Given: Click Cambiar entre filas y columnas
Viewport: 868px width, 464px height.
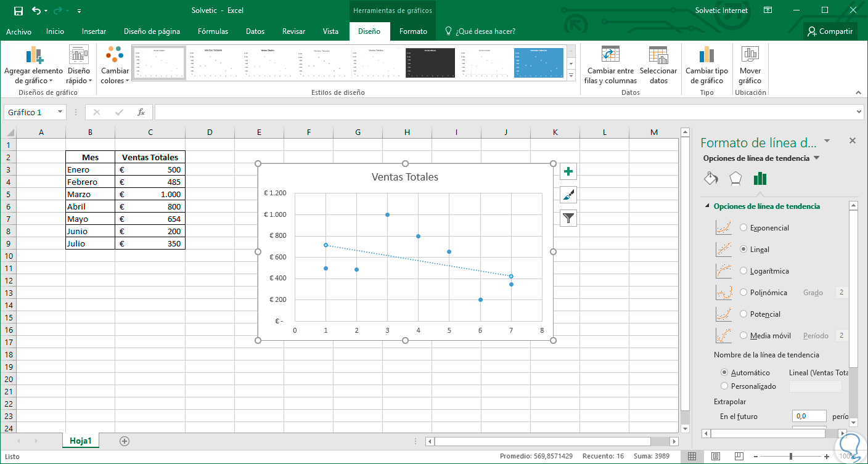Looking at the screenshot, I should pyautogui.click(x=611, y=65).
